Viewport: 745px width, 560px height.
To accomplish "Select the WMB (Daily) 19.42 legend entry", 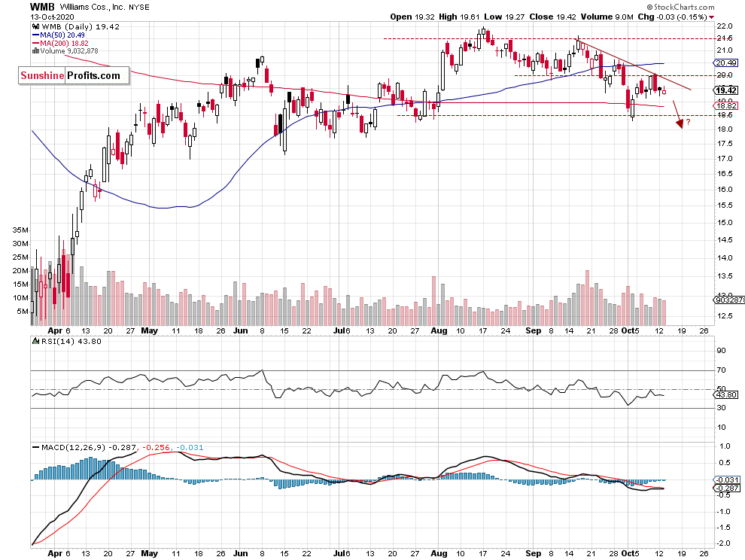I will [x=81, y=26].
